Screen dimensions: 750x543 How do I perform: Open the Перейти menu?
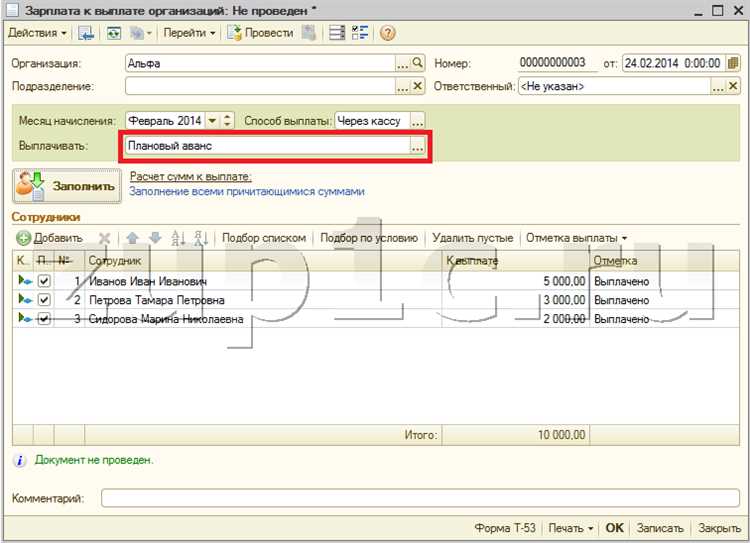pyautogui.click(x=189, y=33)
